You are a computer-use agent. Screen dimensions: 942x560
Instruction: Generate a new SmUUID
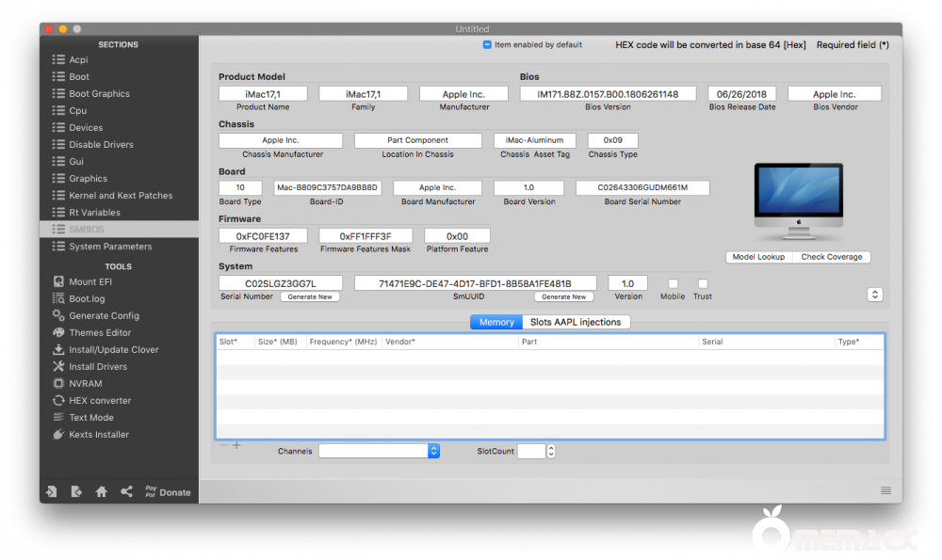[x=564, y=296]
